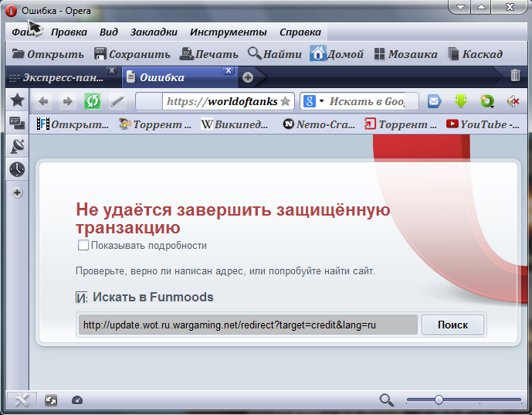Open history clock panel in sidebar
The image size is (532, 415).
click(17, 169)
